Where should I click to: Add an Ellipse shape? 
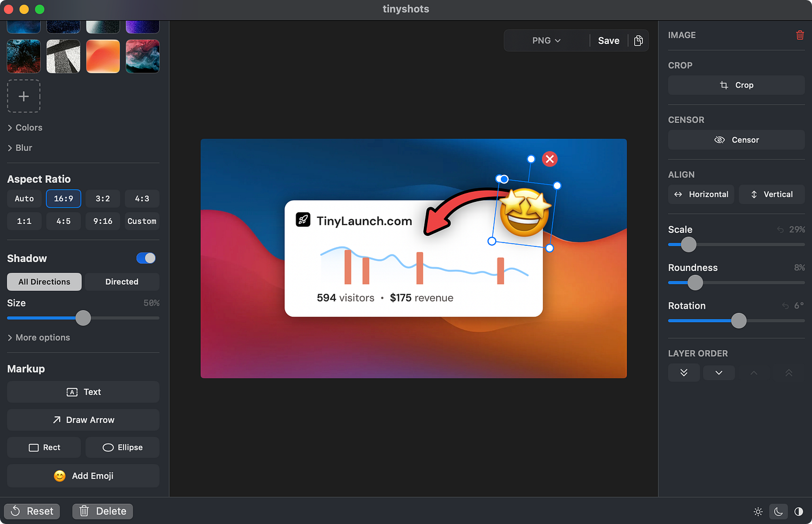[123, 448]
